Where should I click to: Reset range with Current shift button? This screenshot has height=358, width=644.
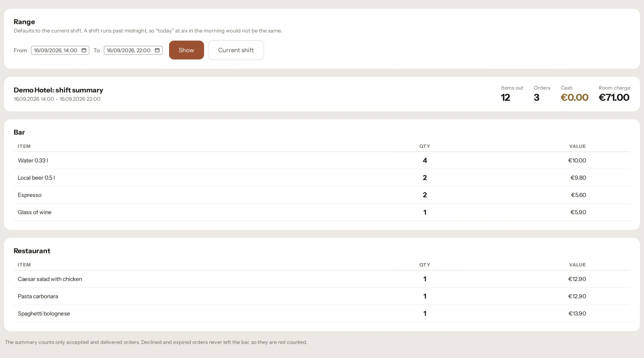click(236, 50)
